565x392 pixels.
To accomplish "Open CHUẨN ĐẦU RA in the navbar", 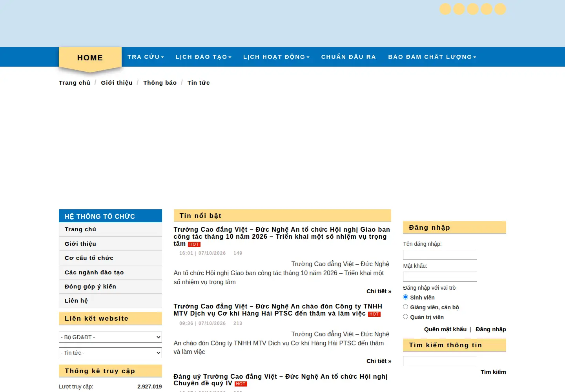I will pos(348,57).
